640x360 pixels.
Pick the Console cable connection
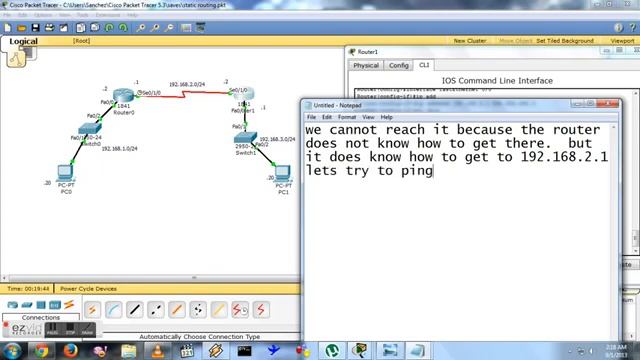click(113, 310)
